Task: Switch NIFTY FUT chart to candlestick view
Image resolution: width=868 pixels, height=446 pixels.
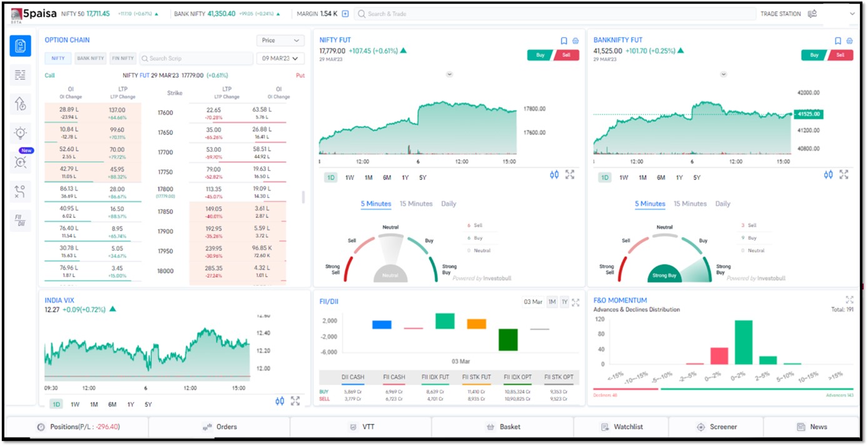Action: [x=554, y=175]
